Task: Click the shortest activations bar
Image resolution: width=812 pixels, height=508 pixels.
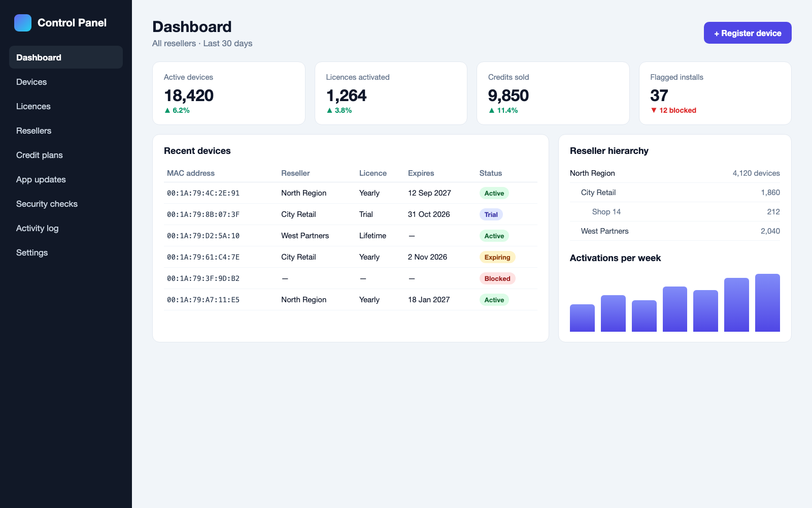Action: click(582, 318)
